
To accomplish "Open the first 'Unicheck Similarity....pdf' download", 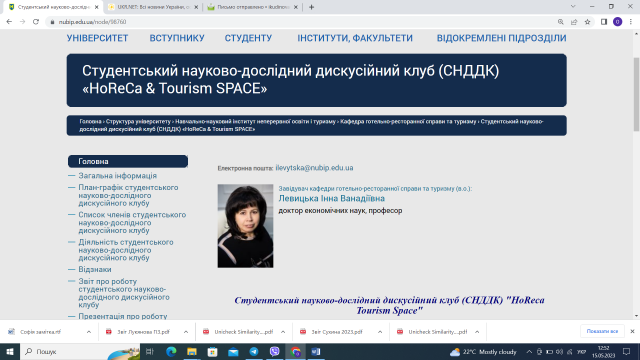I will [243, 332].
